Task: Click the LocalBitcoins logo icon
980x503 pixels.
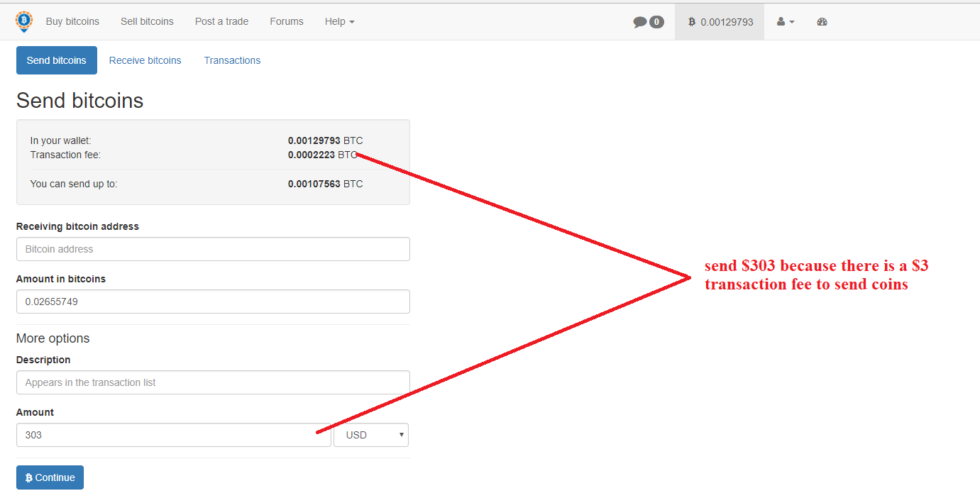Action: coord(24,21)
